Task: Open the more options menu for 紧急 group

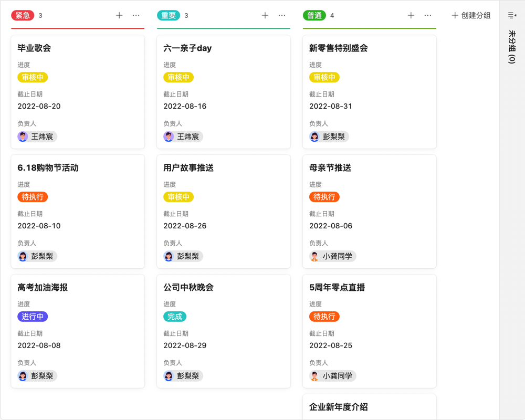Action: [136, 15]
